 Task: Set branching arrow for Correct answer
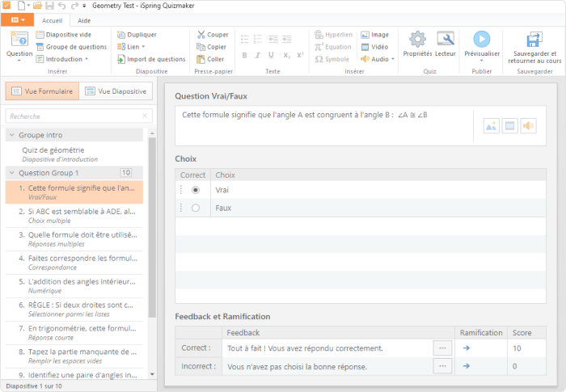467,348
